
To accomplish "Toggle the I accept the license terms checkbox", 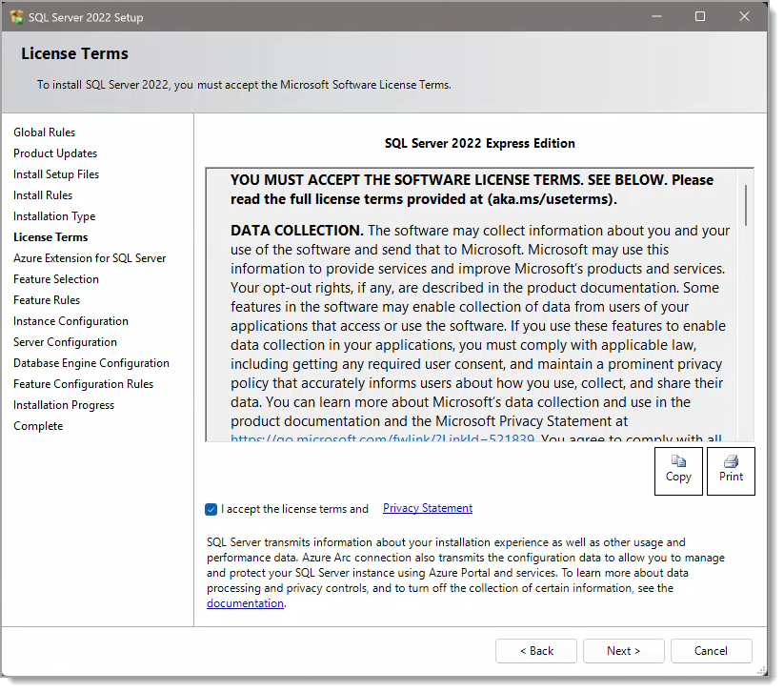I will click(211, 509).
